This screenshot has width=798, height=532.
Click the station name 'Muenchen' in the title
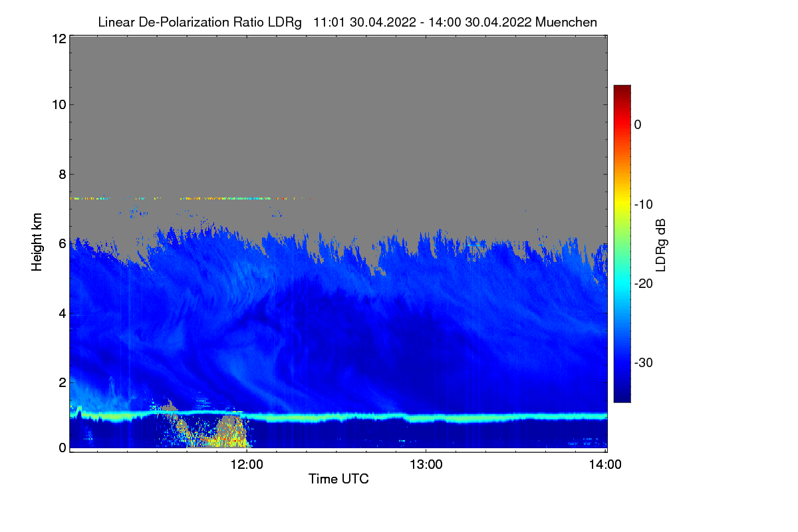point(566,22)
